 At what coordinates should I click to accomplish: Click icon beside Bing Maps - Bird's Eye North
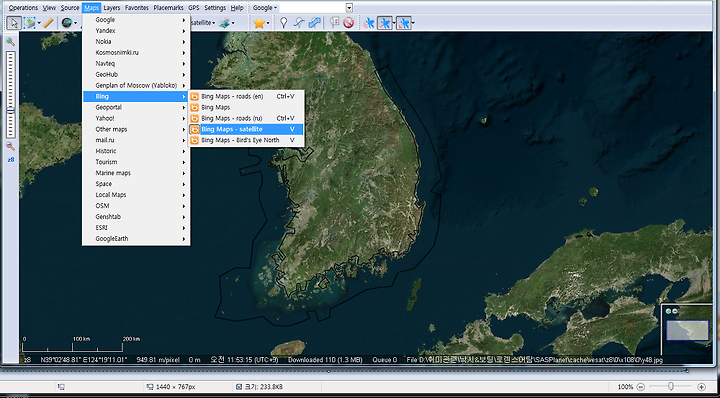[x=195, y=140]
